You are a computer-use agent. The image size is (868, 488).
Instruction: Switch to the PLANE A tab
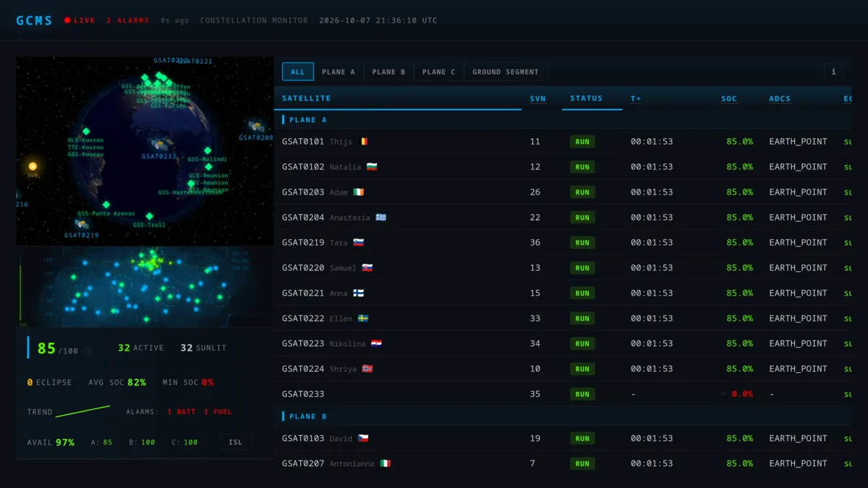(339, 72)
